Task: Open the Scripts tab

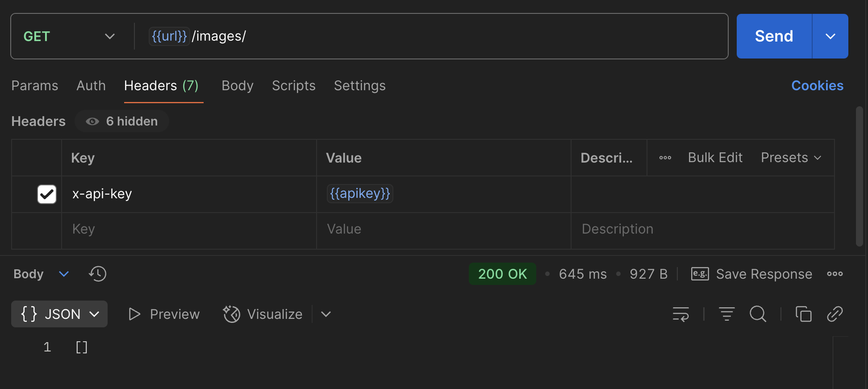Action: coord(293,85)
